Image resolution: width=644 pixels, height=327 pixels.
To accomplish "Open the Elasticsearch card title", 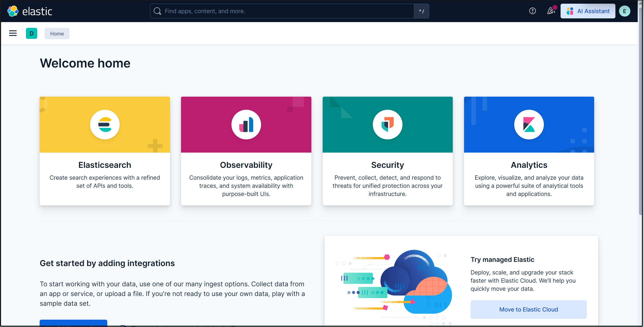I will (105, 165).
